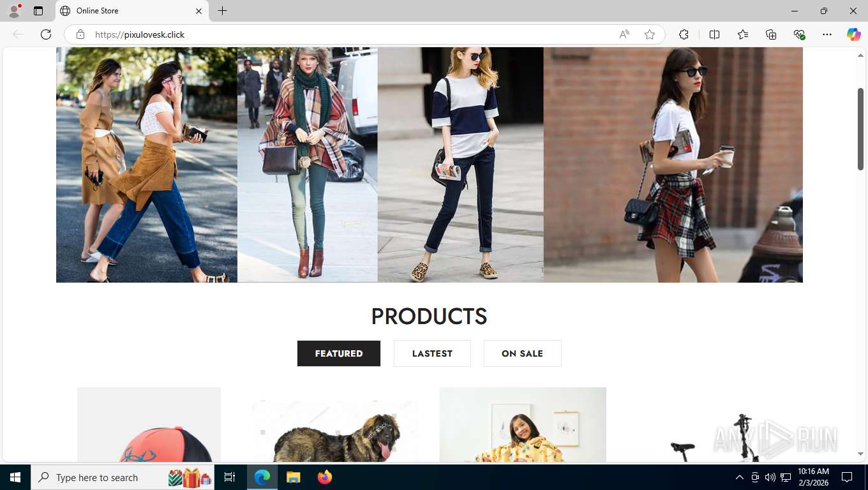The width and height of the screenshot is (868, 490).
Task: Click the Read aloud icon in address bar
Action: pos(624,34)
